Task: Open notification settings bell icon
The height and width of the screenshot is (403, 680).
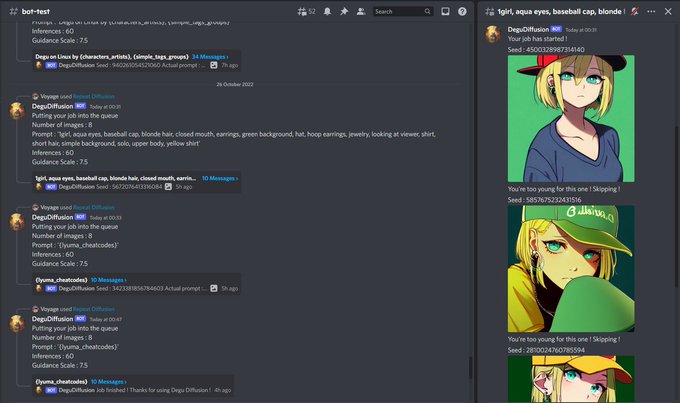Action: point(327,12)
